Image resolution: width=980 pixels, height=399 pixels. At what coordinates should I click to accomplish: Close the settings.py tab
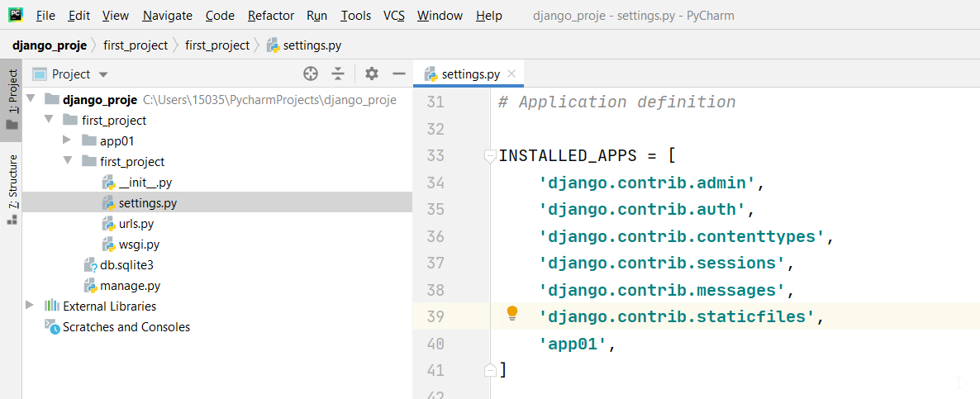click(x=512, y=74)
